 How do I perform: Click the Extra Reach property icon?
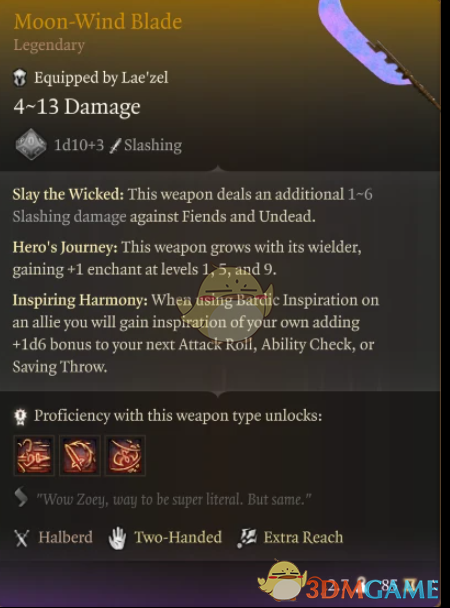247,537
